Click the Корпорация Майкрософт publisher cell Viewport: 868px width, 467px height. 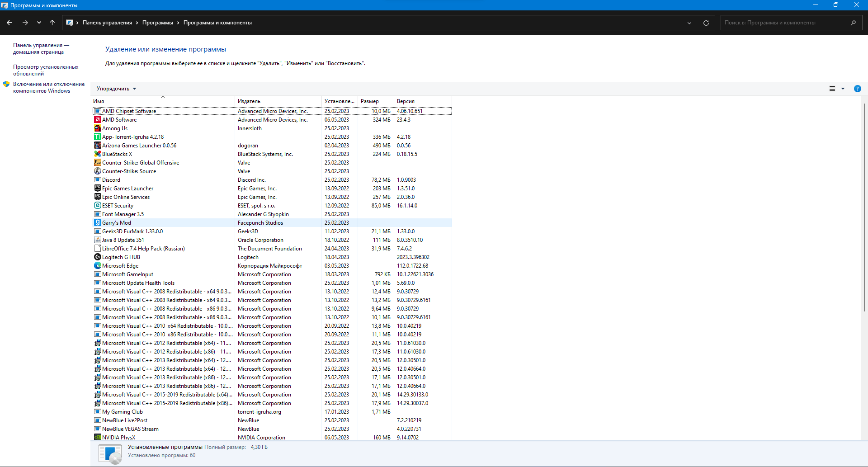270,266
